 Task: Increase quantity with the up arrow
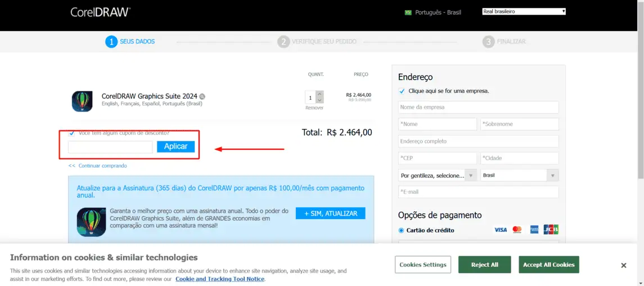pyautogui.click(x=320, y=94)
